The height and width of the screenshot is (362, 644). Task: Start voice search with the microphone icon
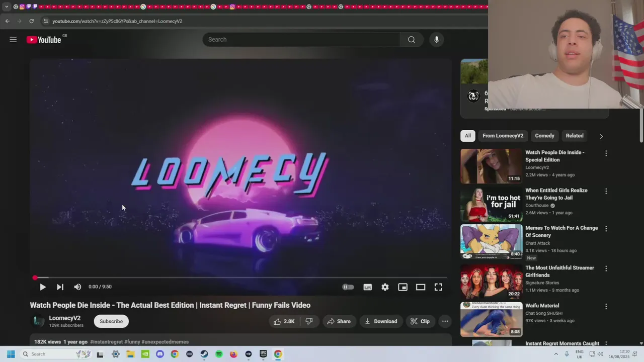point(436,39)
